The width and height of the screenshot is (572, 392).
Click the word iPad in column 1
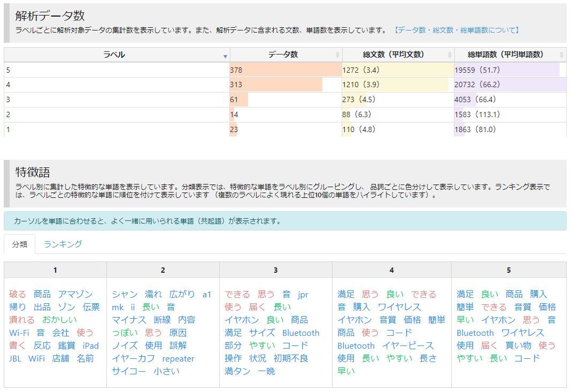(x=90, y=345)
